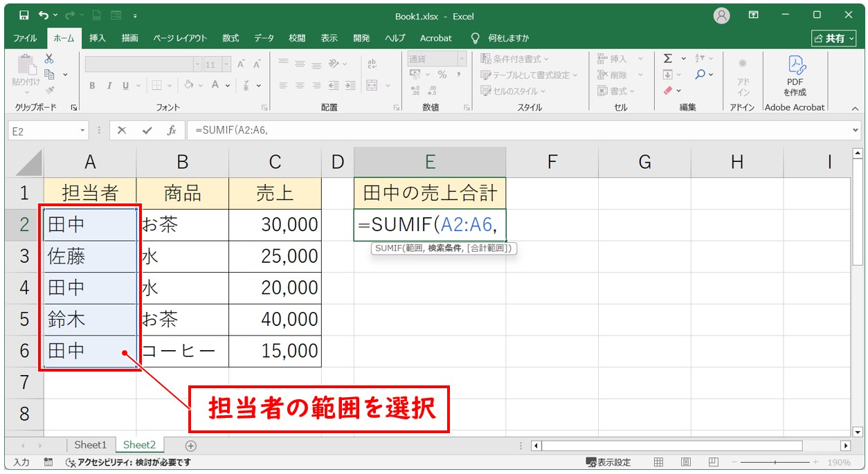The height and width of the screenshot is (474, 868).
Task: Click cell C2 containing 30,000
Action: [x=275, y=224]
